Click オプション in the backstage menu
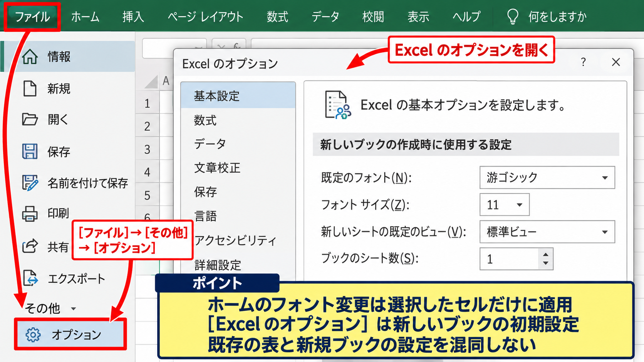 coord(70,334)
